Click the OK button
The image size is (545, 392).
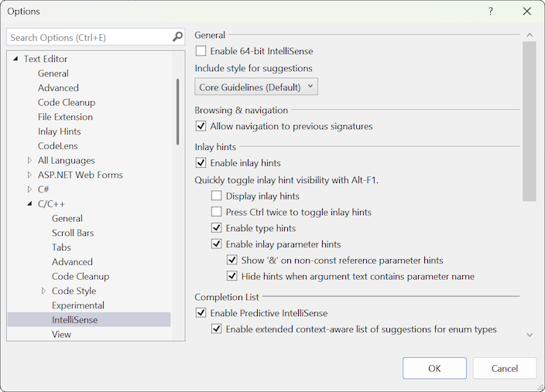pyautogui.click(x=434, y=368)
